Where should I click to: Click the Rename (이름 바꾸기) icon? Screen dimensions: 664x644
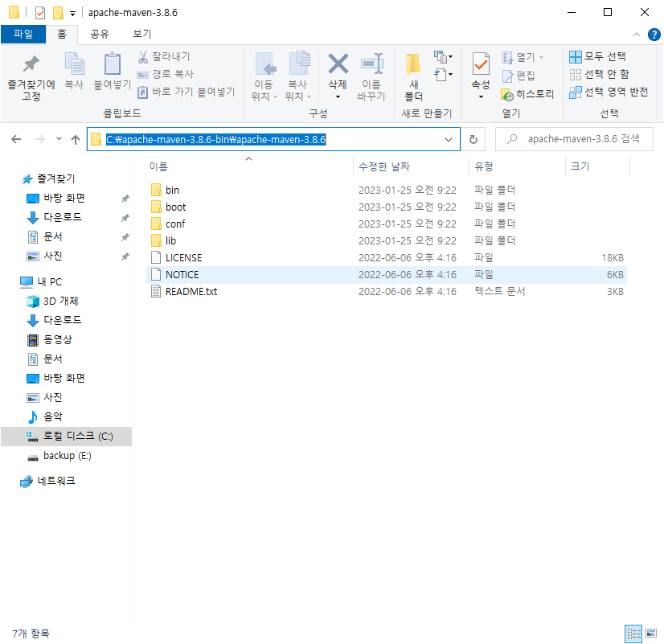point(372,64)
